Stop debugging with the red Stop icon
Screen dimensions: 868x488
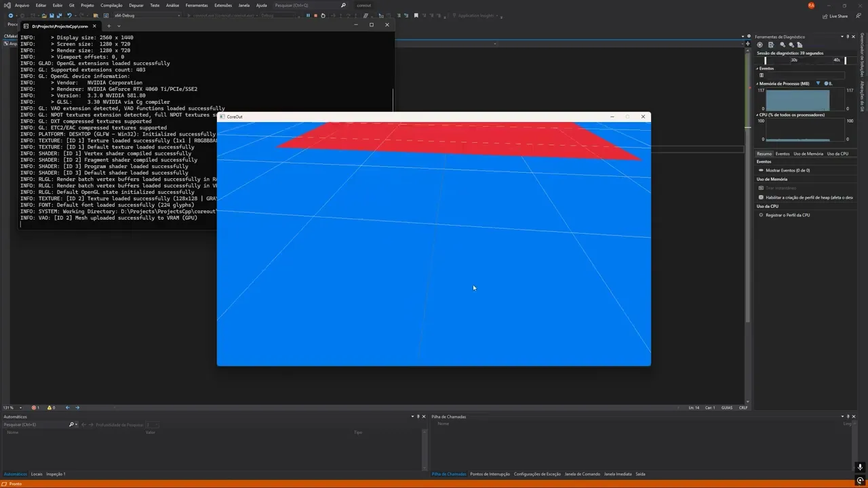315,15
